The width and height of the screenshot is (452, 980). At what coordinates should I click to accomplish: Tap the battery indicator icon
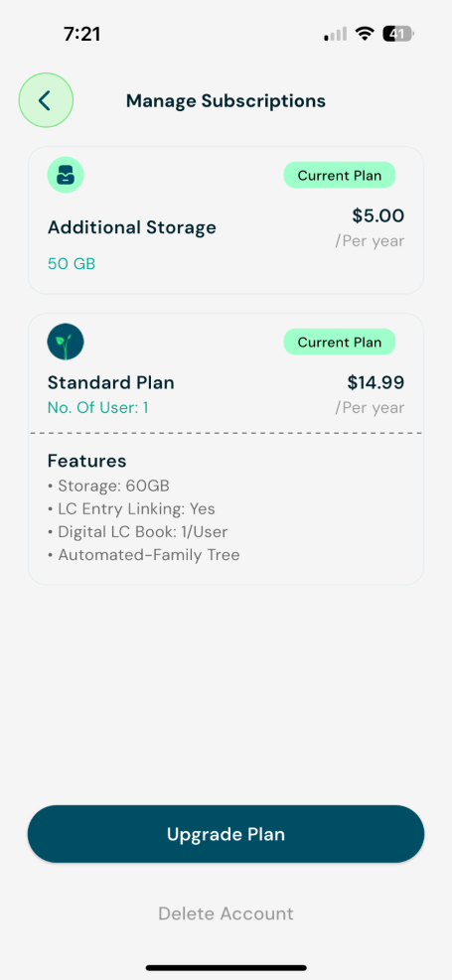pyautogui.click(x=398, y=34)
